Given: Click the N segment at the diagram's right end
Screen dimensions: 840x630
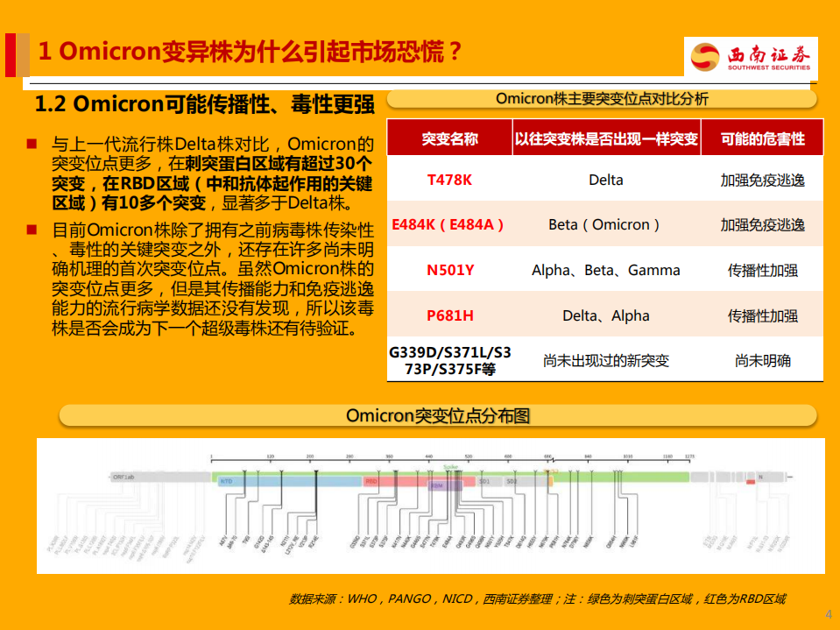Looking at the screenshot, I should (760, 477).
